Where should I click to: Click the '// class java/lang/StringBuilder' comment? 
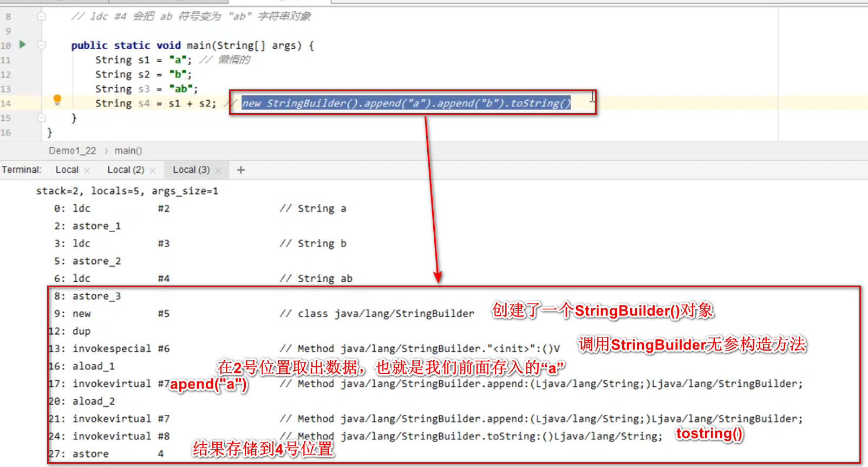click(377, 314)
